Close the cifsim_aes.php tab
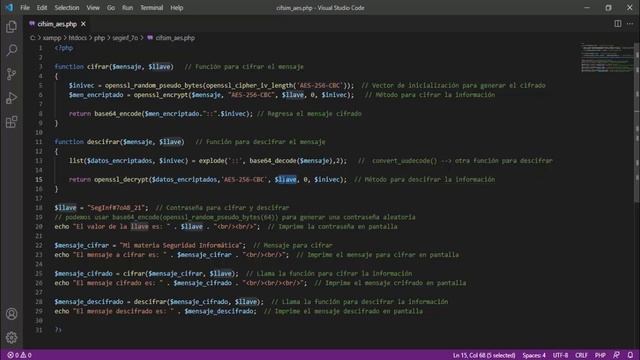Viewport: 640px width, 360px height. click(83, 24)
